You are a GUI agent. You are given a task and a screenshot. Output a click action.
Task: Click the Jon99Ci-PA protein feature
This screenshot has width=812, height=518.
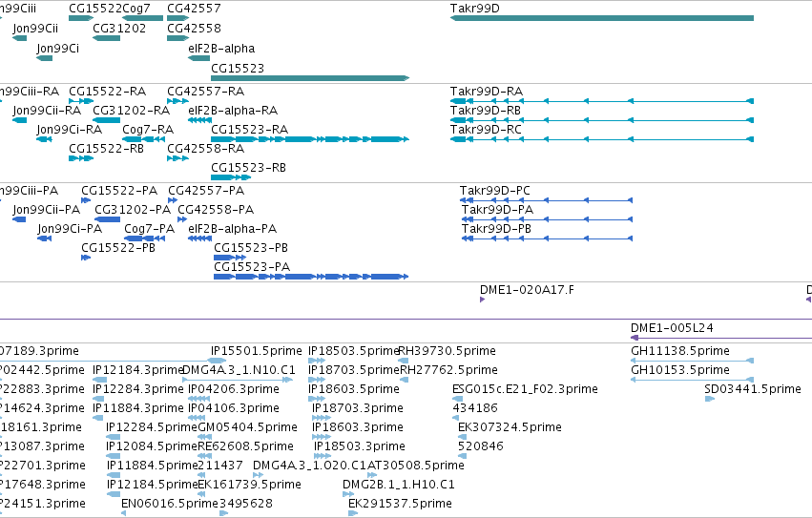point(45,238)
